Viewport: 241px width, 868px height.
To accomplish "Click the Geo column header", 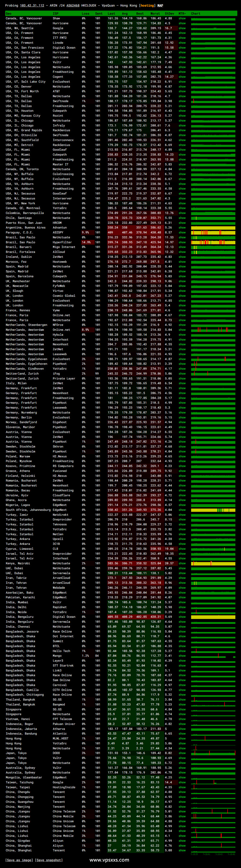I will point(8,14).
